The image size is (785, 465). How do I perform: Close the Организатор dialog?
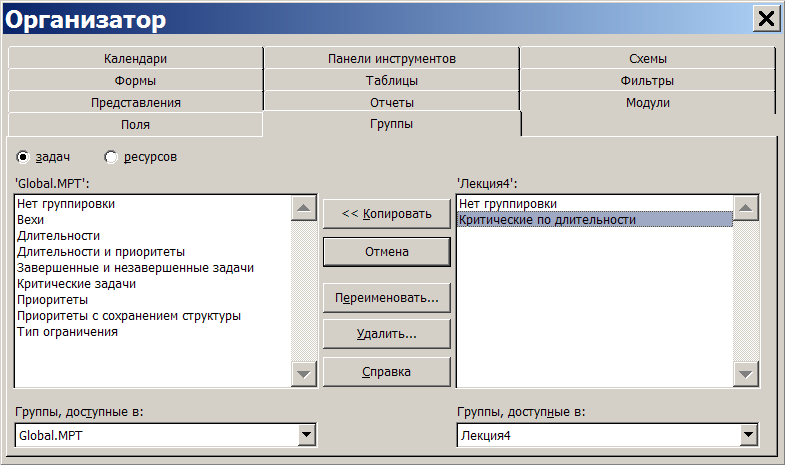(x=766, y=19)
